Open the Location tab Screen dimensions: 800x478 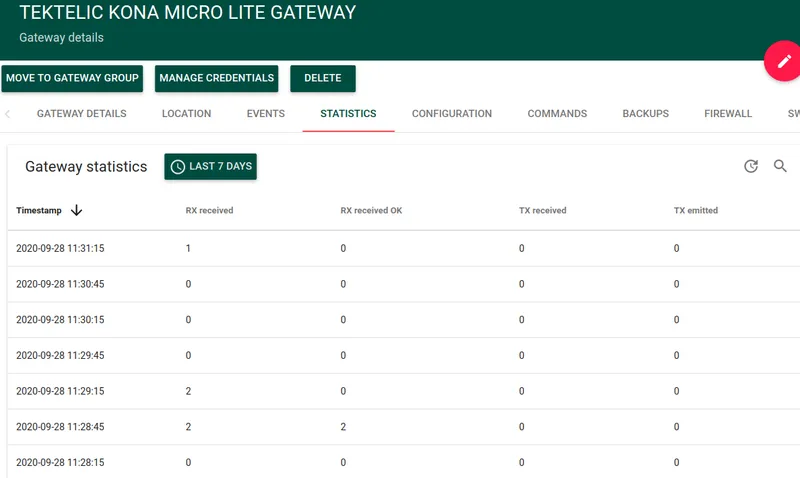pyautogui.click(x=187, y=114)
